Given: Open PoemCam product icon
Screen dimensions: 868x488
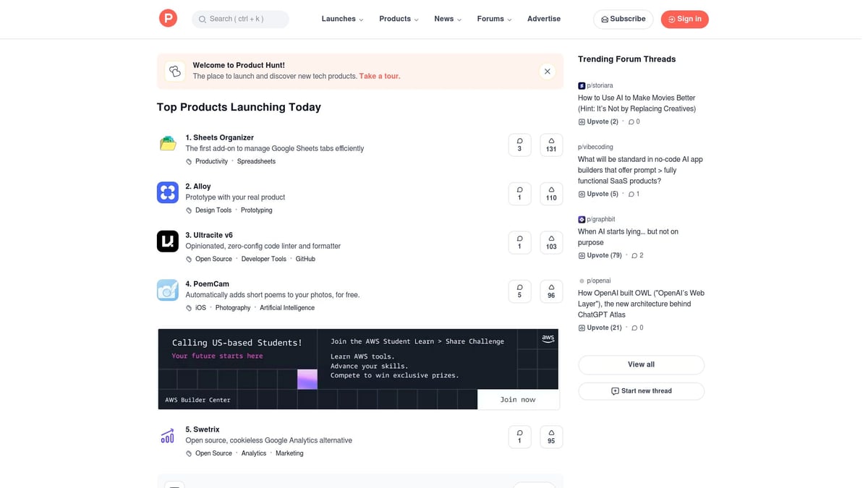Looking at the screenshot, I should [168, 290].
